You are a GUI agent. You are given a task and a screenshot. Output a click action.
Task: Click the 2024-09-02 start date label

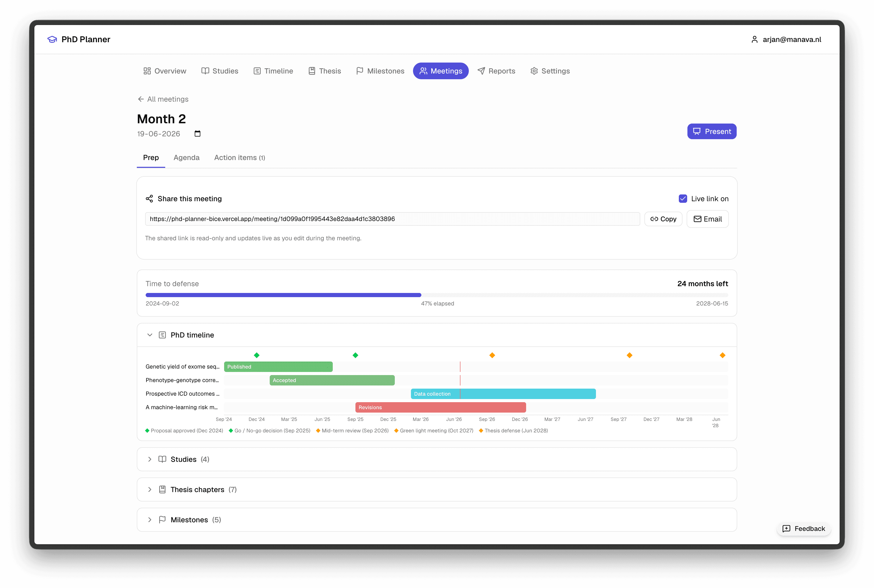(x=162, y=303)
